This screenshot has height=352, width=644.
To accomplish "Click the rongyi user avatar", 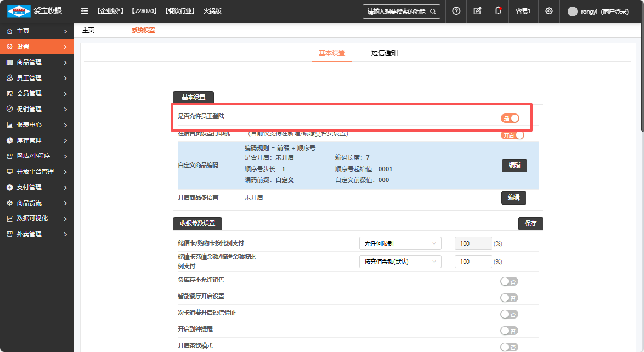I will coord(572,12).
